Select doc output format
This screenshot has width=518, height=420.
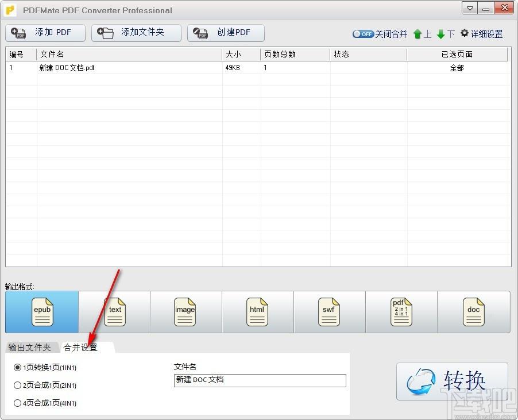[x=473, y=312]
